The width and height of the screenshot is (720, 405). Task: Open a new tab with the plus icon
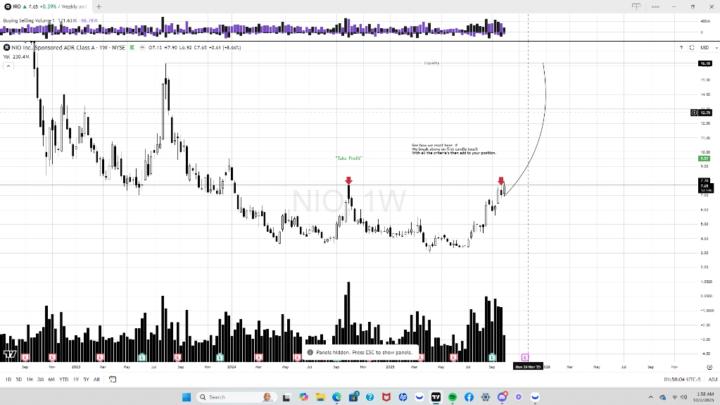[99, 6]
